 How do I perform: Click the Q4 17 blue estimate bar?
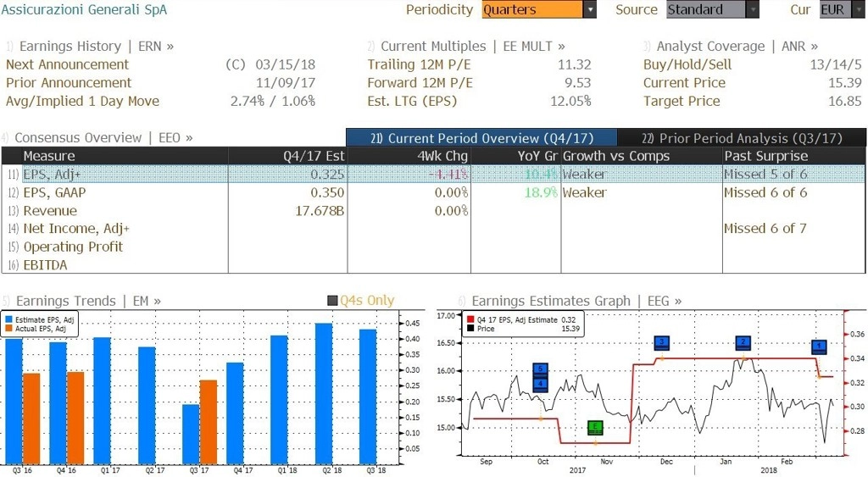click(x=236, y=413)
